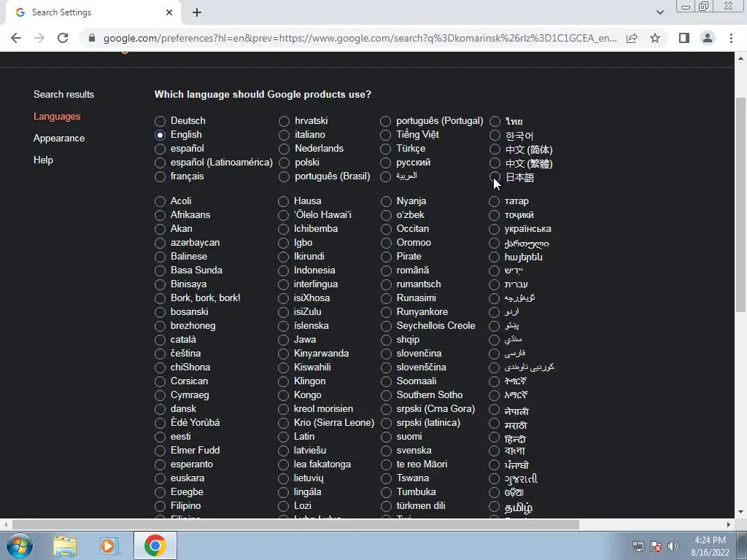Click the hrvatski language label
The height and width of the screenshot is (560, 747).
pyautogui.click(x=311, y=120)
